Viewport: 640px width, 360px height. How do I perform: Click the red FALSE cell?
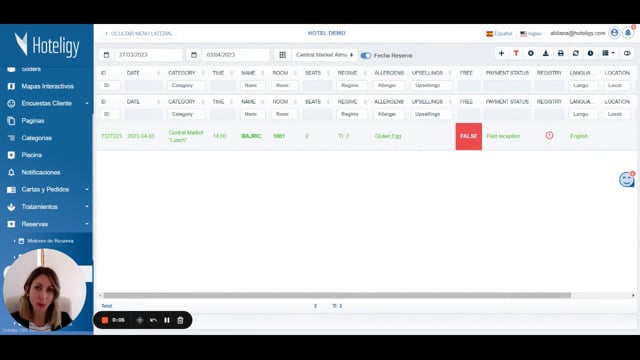pos(469,136)
